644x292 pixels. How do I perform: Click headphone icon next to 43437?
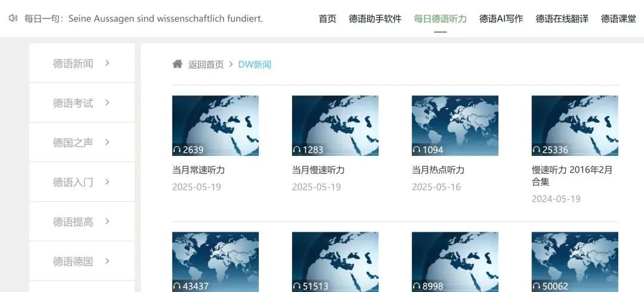click(177, 286)
